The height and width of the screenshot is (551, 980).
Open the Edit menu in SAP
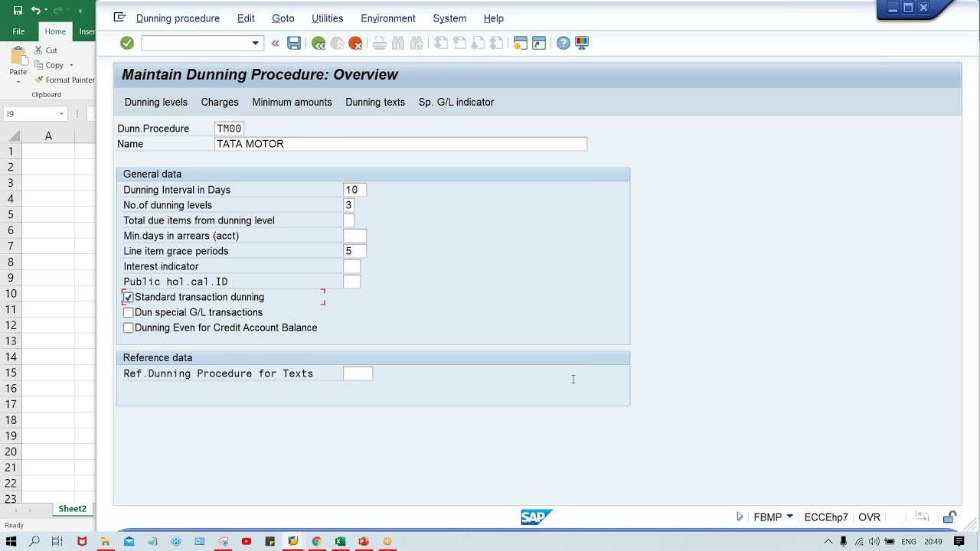click(x=246, y=18)
